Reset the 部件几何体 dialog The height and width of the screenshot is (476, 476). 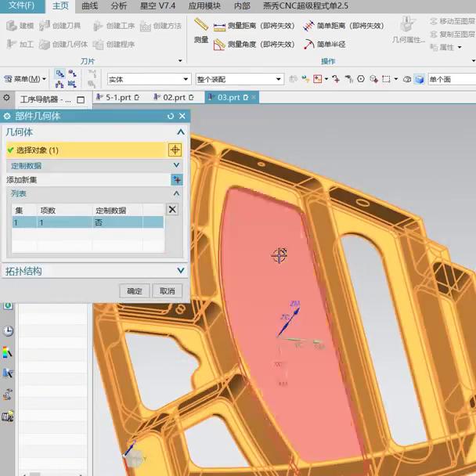(x=171, y=116)
